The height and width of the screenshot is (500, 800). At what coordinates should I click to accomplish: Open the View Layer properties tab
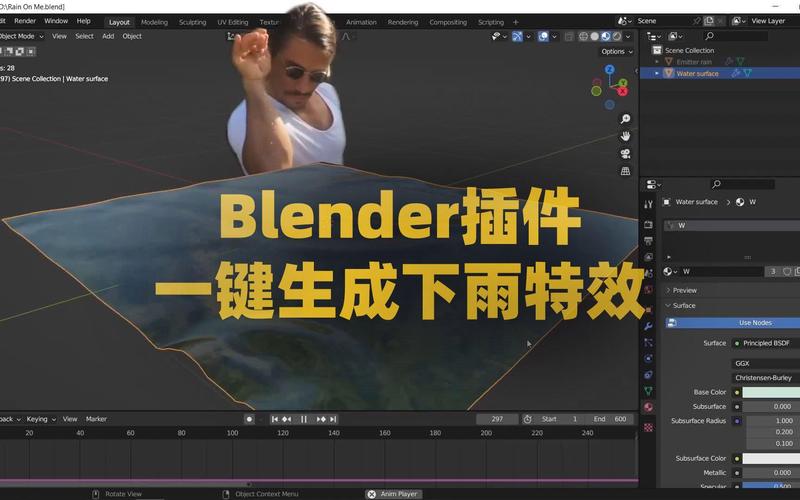pos(648,257)
